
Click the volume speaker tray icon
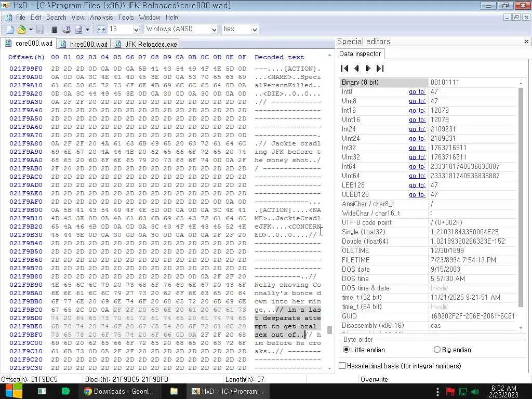(475, 392)
